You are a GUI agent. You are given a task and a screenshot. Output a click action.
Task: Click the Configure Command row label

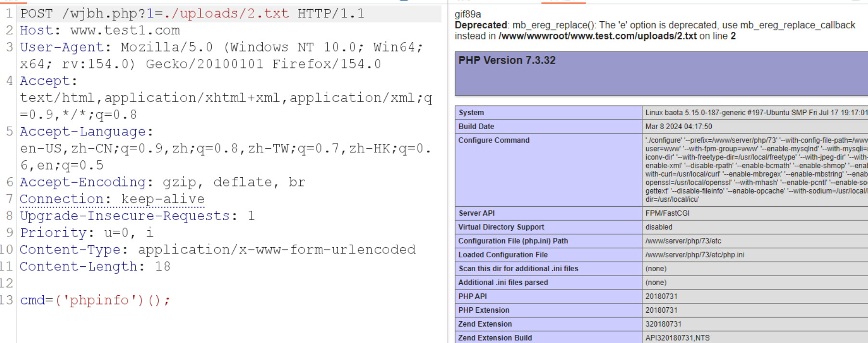[x=494, y=141]
